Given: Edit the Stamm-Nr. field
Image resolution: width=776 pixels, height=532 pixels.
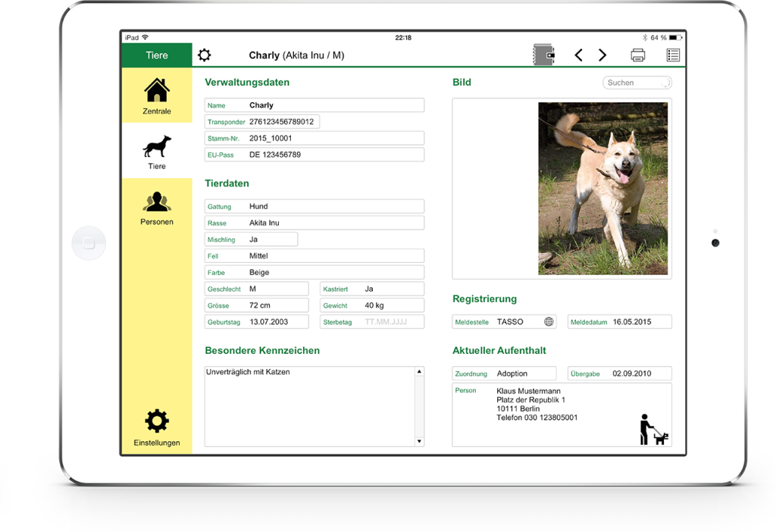Looking at the screenshot, I should point(314,138).
